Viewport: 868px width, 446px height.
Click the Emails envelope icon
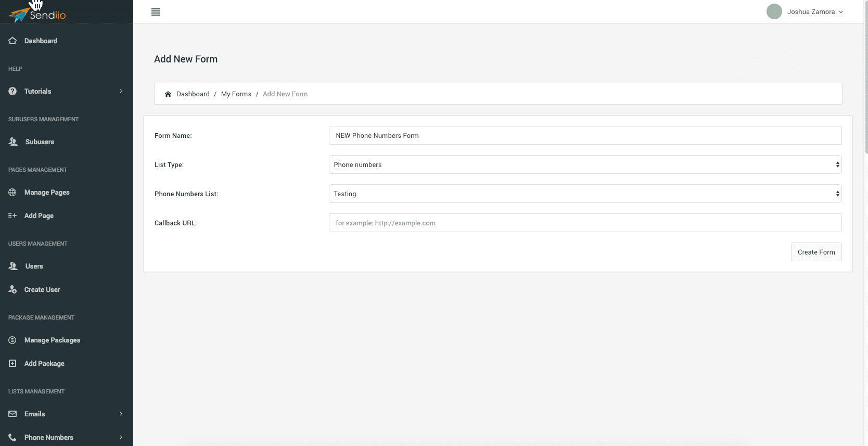tap(12, 414)
